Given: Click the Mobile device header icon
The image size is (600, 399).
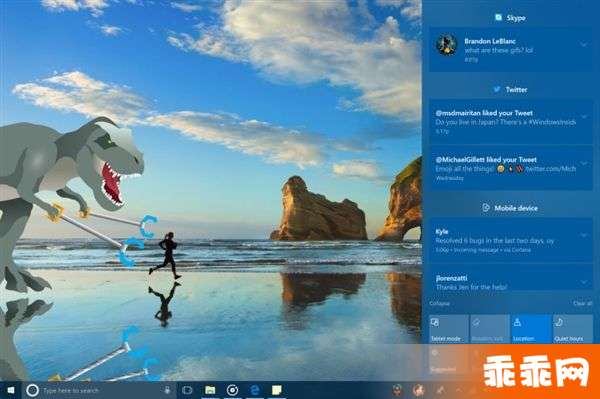Looking at the screenshot, I should coord(486,208).
